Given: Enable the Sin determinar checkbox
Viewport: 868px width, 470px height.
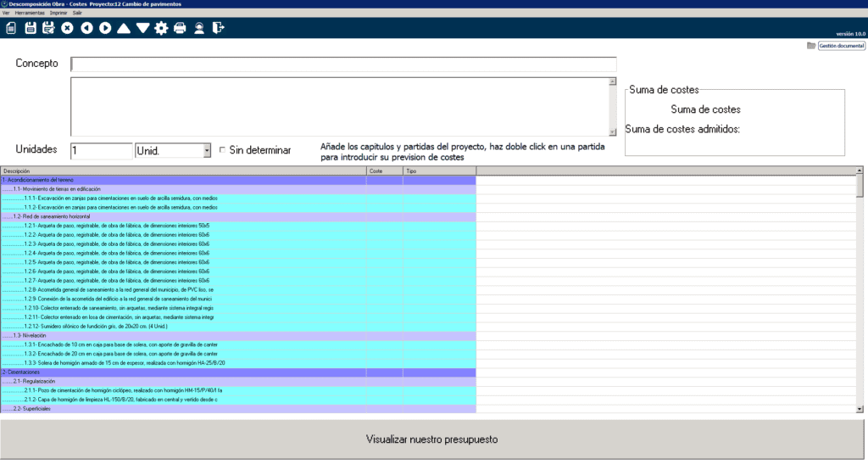Looking at the screenshot, I should (x=223, y=150).
